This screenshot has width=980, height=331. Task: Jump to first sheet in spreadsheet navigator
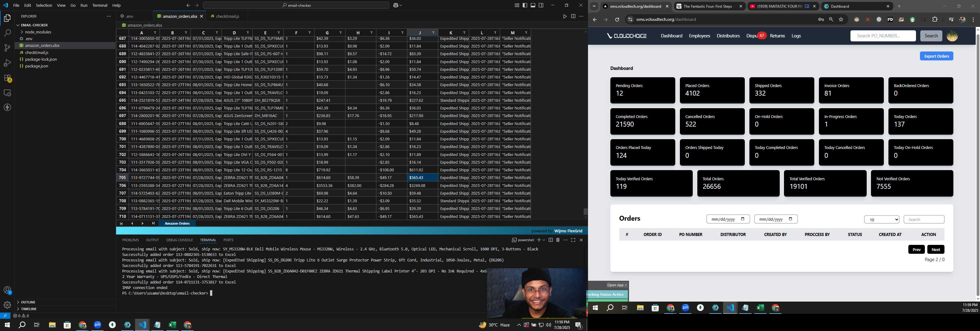tap(121, 224)
